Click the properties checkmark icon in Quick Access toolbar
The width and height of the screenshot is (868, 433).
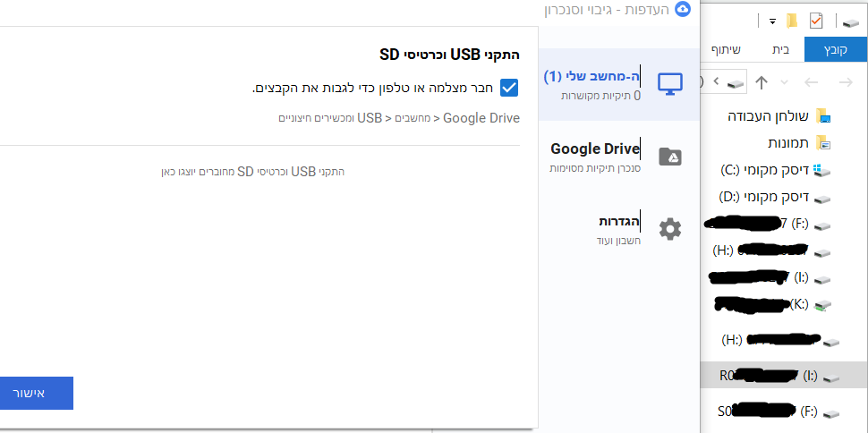coord(815,21)
